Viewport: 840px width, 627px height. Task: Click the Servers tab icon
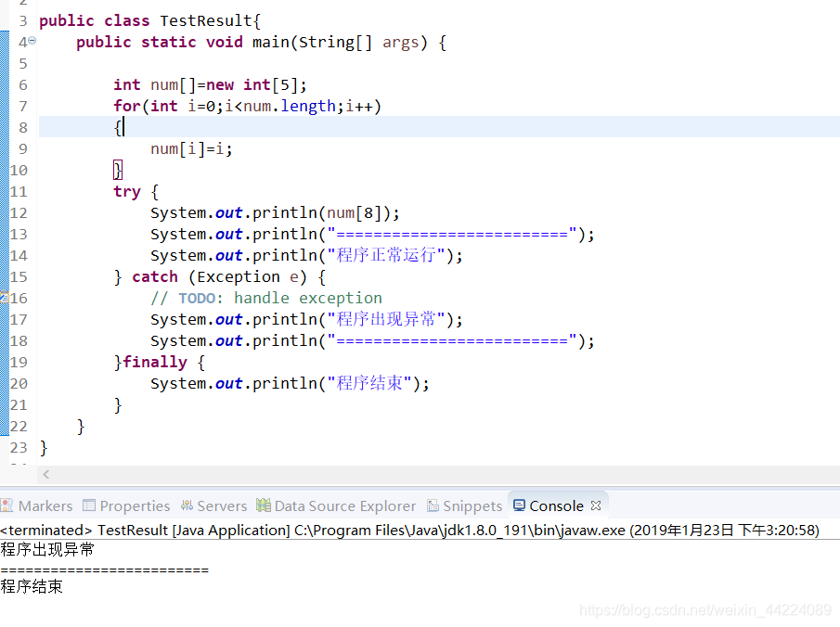click(187, 505)
